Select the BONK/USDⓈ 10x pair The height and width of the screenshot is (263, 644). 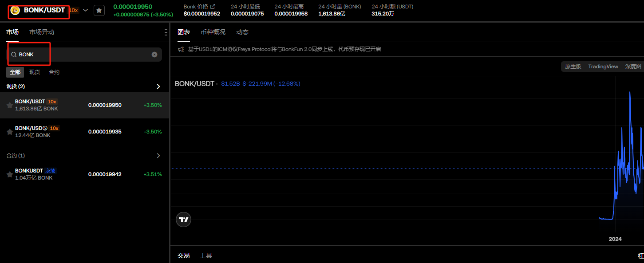(x=84, y=132)
